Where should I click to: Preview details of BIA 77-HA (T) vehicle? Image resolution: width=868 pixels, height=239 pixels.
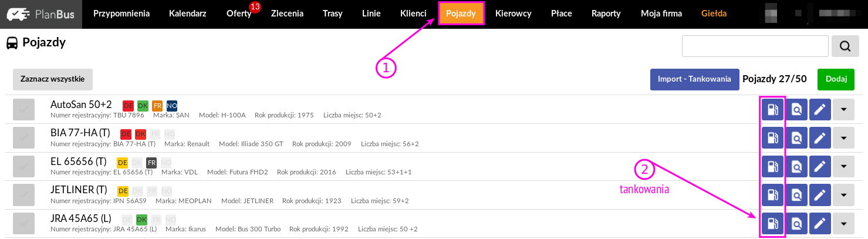[796, 138]
